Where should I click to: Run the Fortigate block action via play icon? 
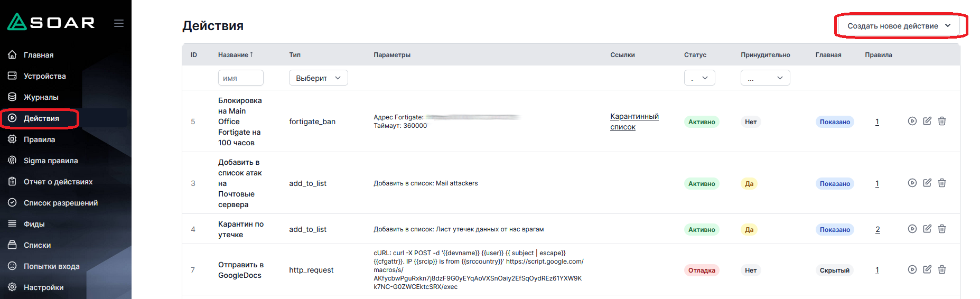(x=912, y=121)
